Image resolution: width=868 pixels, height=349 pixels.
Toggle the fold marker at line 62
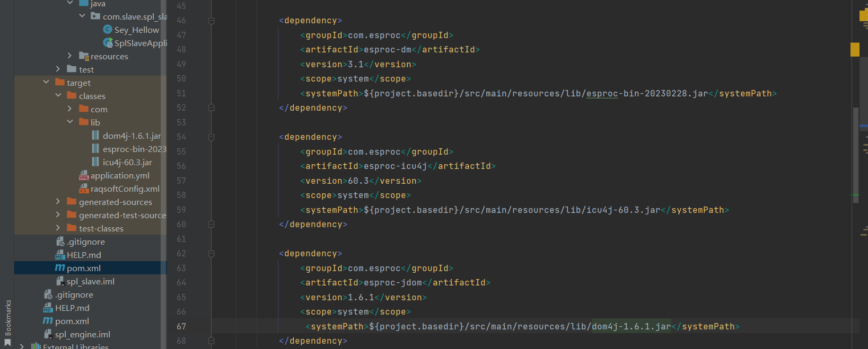pyautogui.click(x=211, y=254)
